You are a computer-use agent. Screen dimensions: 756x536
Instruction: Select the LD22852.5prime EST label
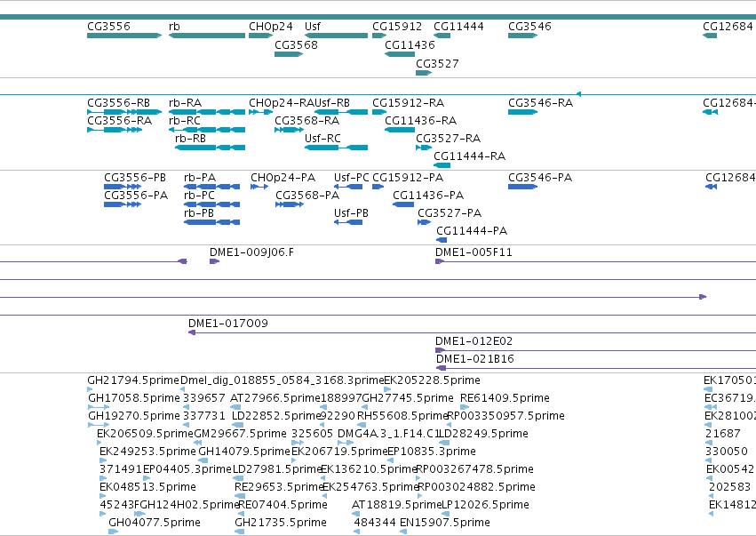(277, 416)
